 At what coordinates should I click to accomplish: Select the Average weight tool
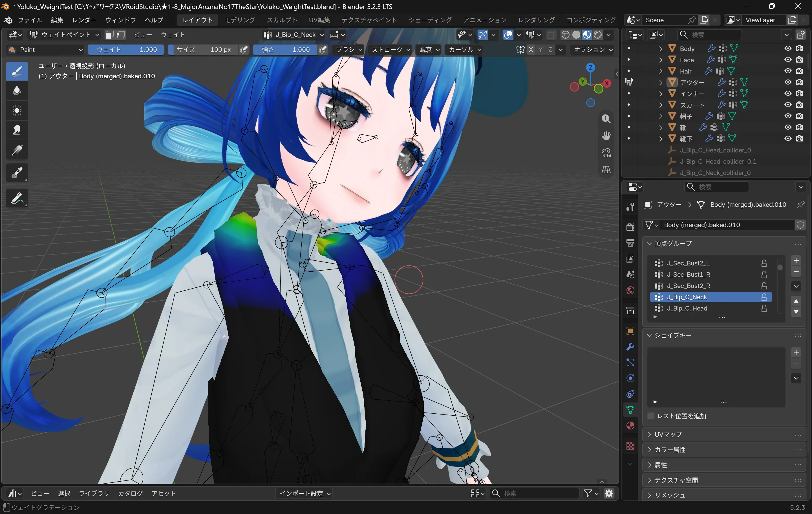(x=17, y=110)
